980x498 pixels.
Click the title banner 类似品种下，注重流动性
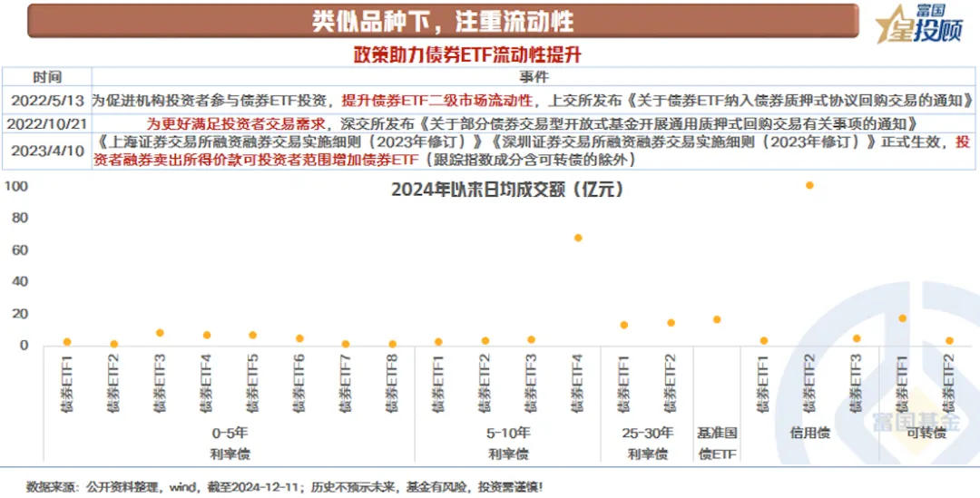pyautogui.click(x=443, y=21)
